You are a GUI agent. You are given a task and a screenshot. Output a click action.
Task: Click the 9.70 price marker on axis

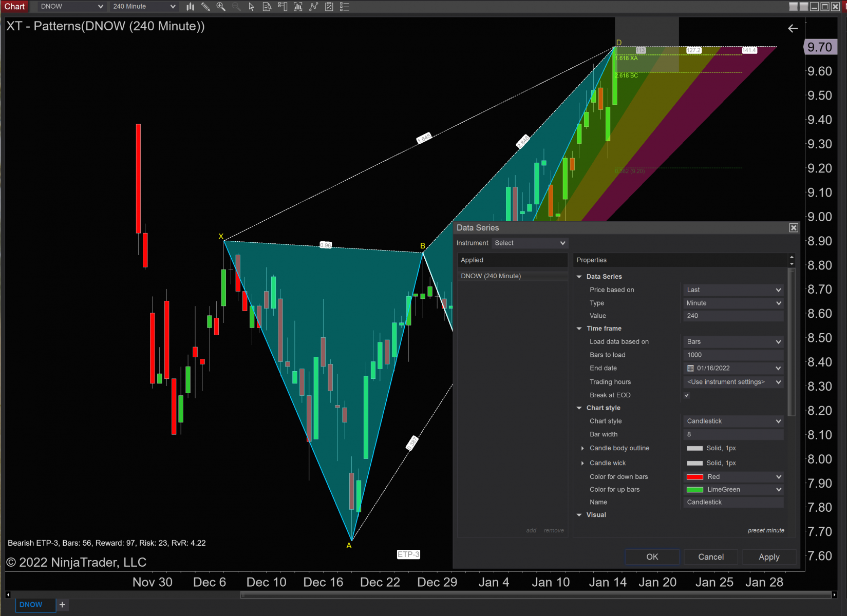tap(820, 47)
